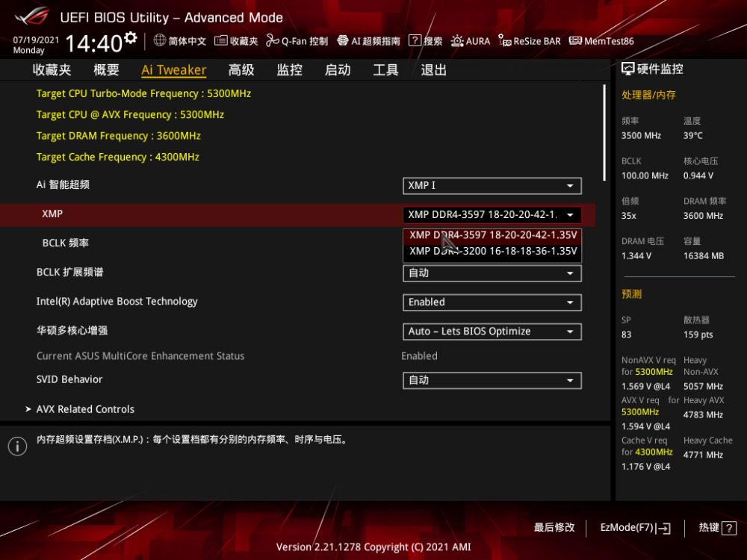Open 华硕多核心增强 dropdown
Viewport: 747px width, 560px height.
(x=492, y=332)
